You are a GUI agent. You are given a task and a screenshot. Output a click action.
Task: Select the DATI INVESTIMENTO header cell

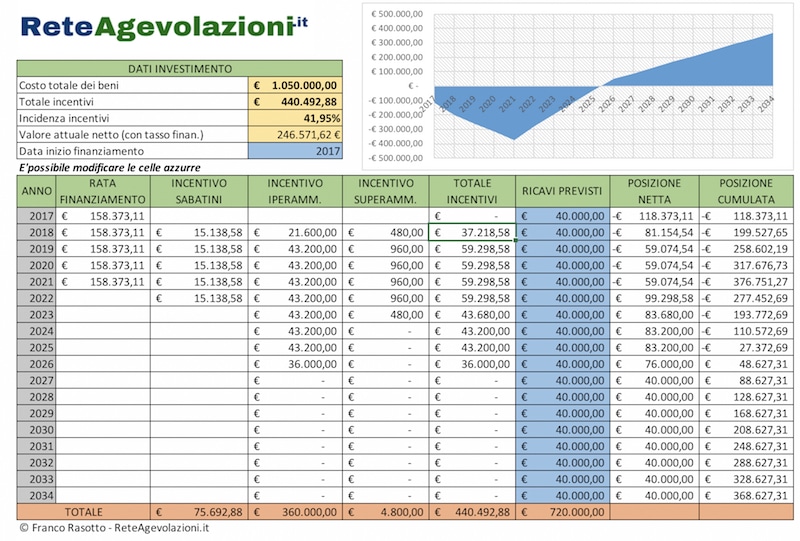click(x=180, y=68)
